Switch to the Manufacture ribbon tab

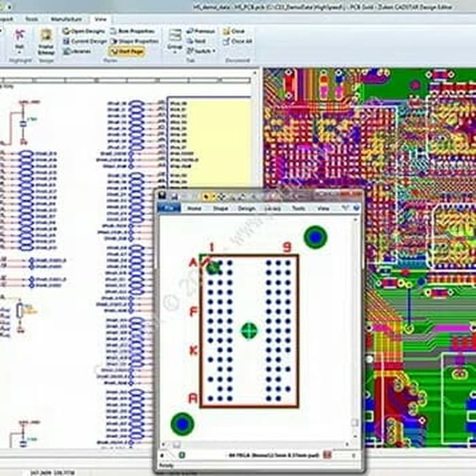(66, 19)
